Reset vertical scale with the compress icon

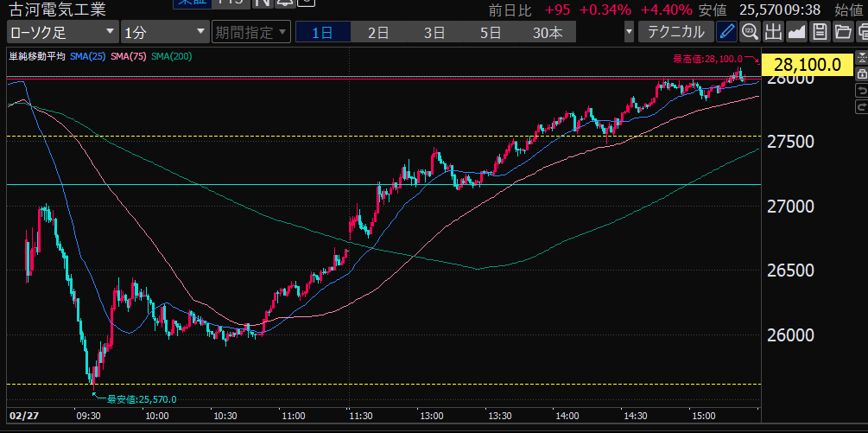(x=860, y=59)
